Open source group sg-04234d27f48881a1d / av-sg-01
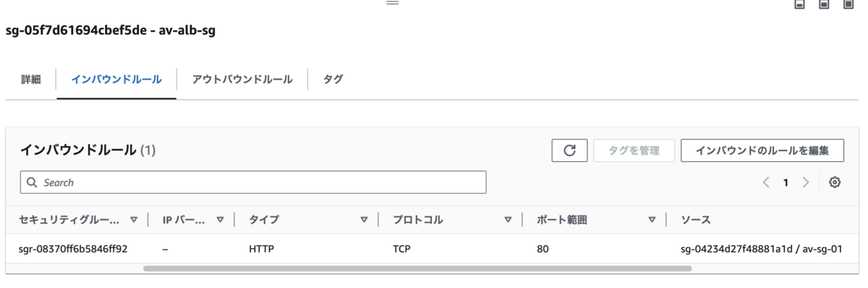The image size is (868, 288). (x=762, y=249)
